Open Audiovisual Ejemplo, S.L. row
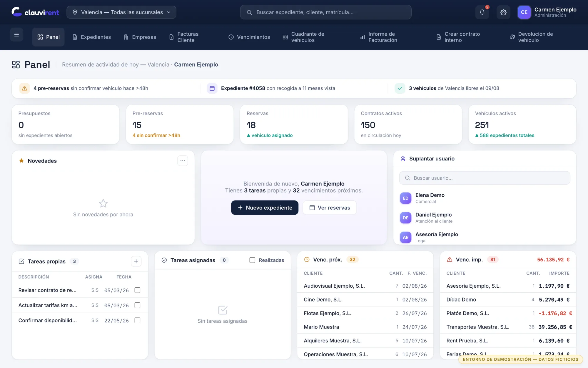 [x=365, y=286]
